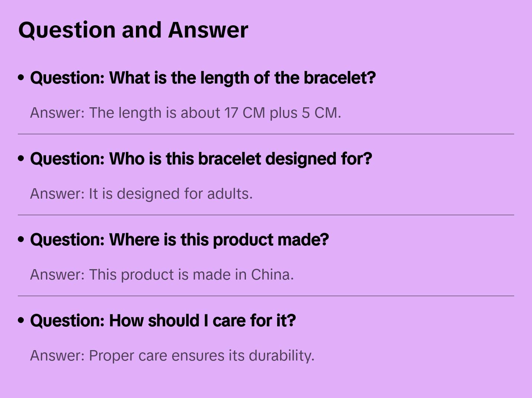The image size is (532, 398).
Task: Click the word "adults" in the answer
Action: (230, 194)
